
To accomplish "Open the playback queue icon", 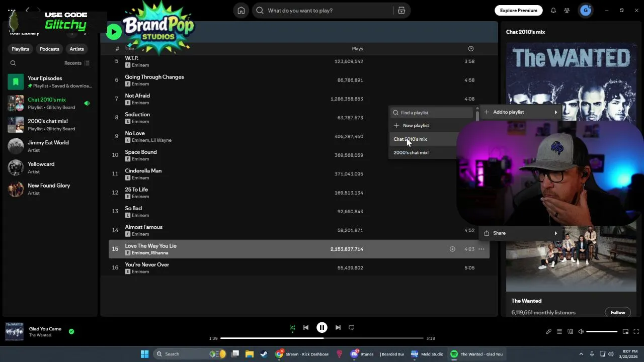I will tap(559, 332).
